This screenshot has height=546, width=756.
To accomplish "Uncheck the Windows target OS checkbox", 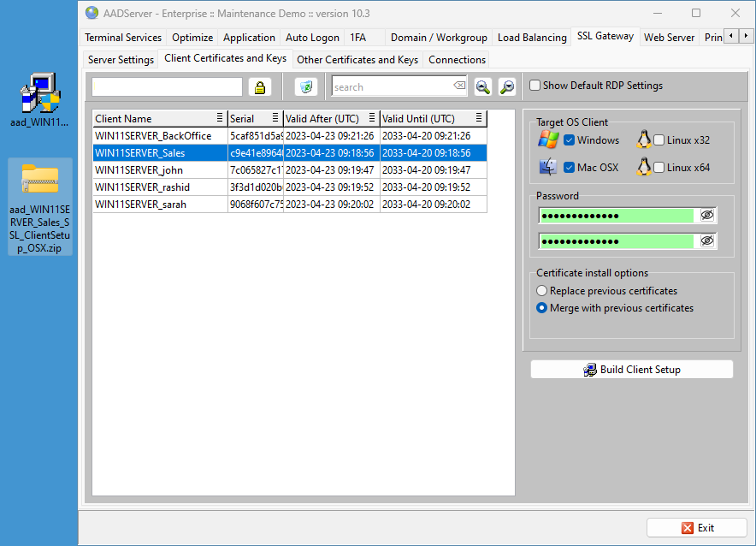I will click(x=570, y=140).
